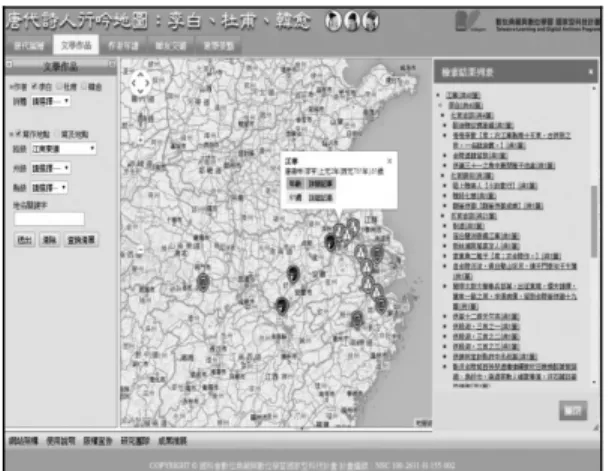Uncheck the 寫作地點 checkbox
The image size is (609, 471).
pyautogui.click(x=18, y=134)
